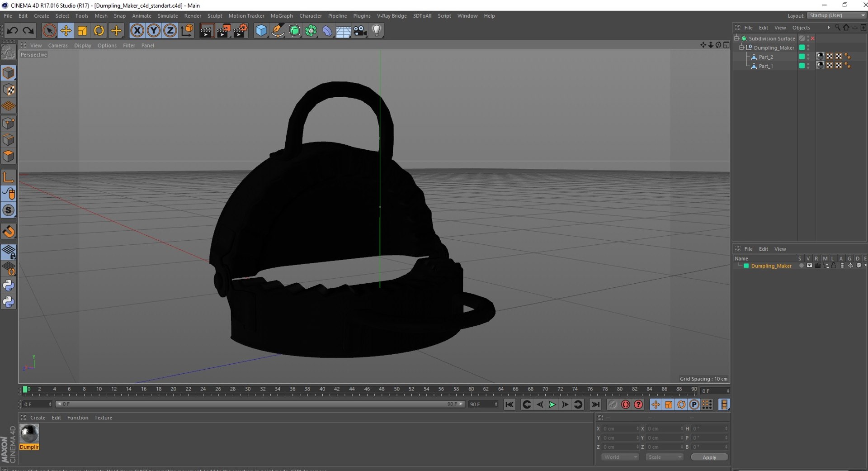Click the position X field stepper arrows
Screen dimensions: 868x471
click(x=637, y=429)
